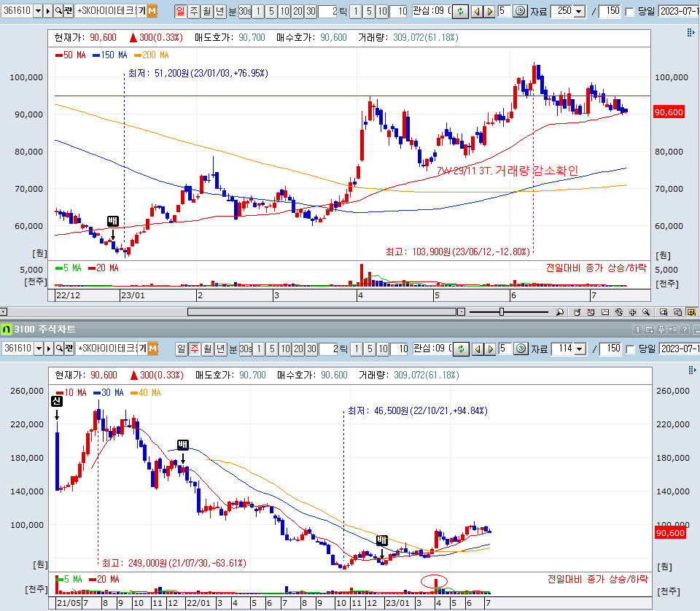Click the horizontal chart scrollbar thumb
700x611 pixels.
(322, 312)
